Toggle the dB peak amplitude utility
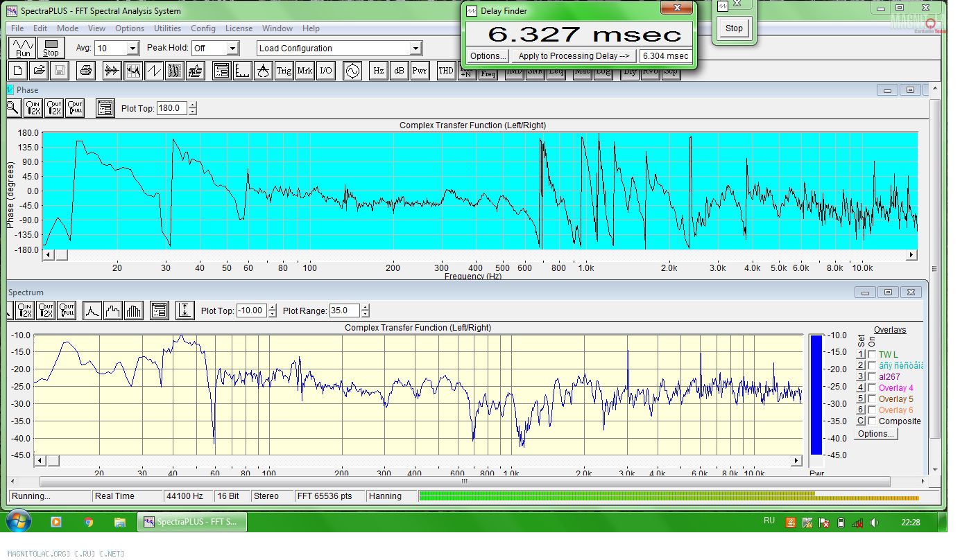This screenshot has height=560, width=960. pyautogui.click(x=400, y=70)
